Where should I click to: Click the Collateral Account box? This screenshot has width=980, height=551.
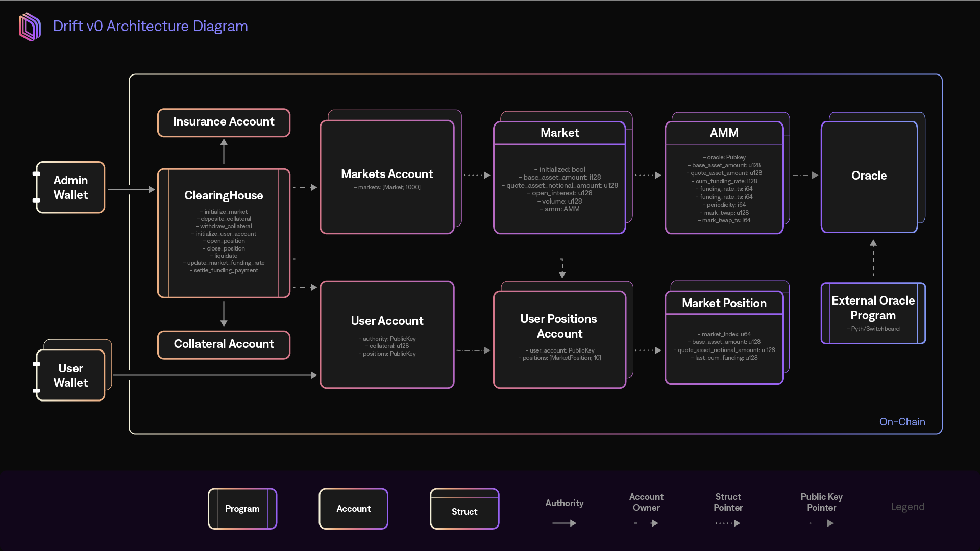(x=224, y=344)
